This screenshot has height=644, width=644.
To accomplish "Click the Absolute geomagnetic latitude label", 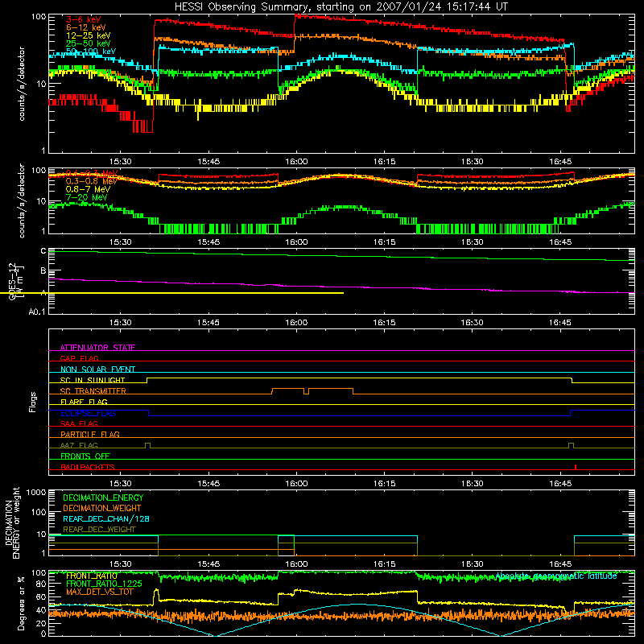I will point(556,576).
